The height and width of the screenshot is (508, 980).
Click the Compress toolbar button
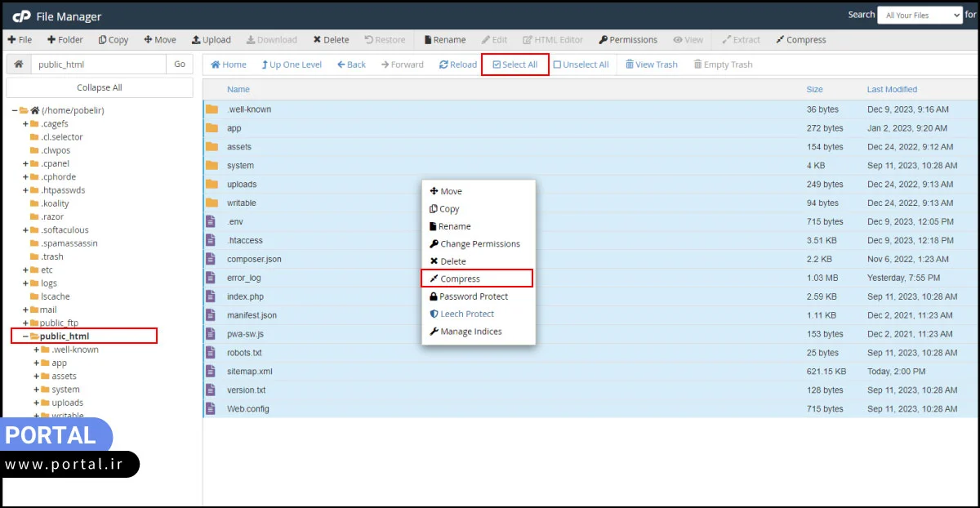[800, 40]
